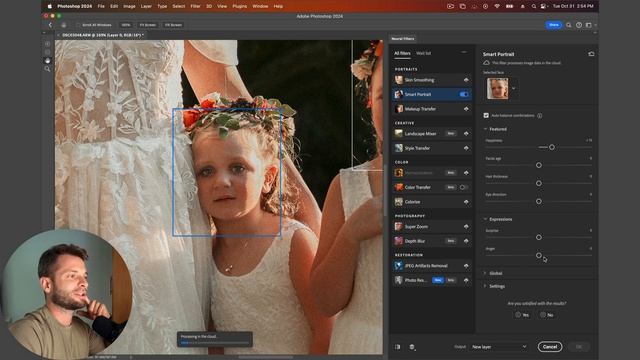The height and width of the screenshot is (360, 640).
Task: Select the Add to selection brush tool
Action: click(x=48, y=43)
